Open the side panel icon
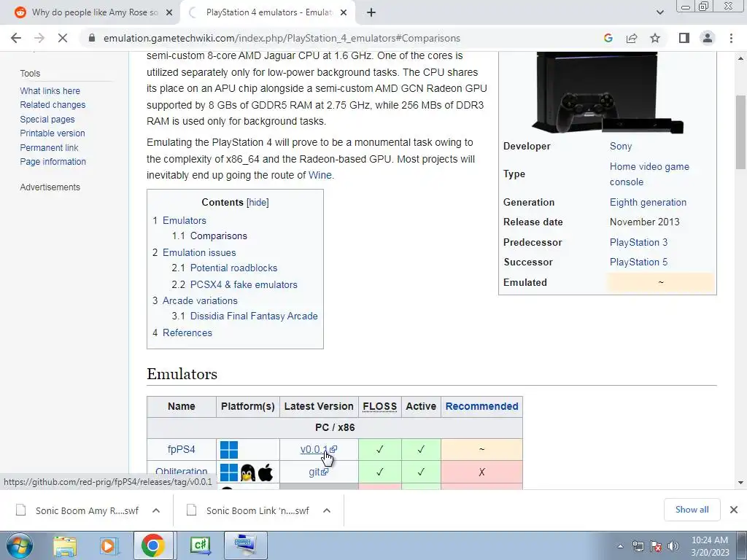 coord(684,38)
